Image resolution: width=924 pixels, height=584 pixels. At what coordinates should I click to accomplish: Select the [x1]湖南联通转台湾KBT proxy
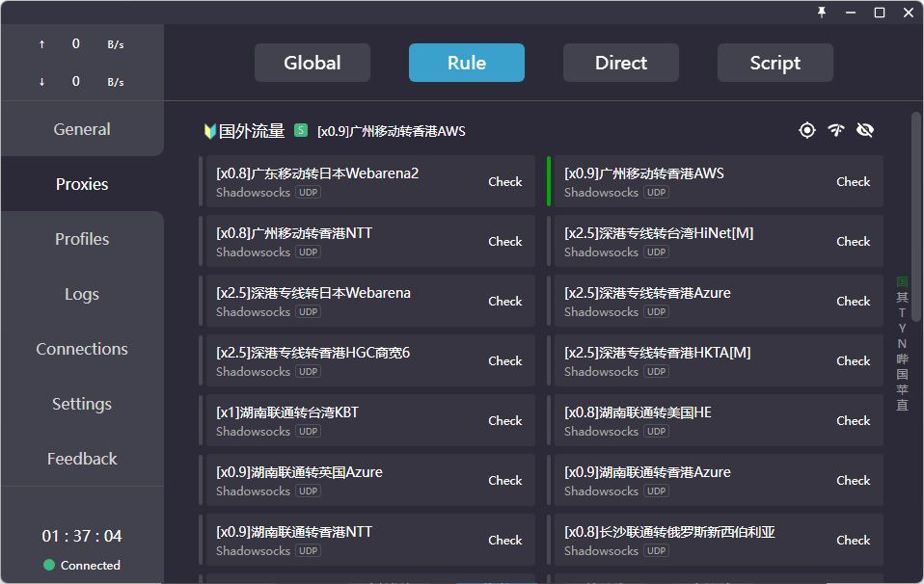(x=367, y=420)
